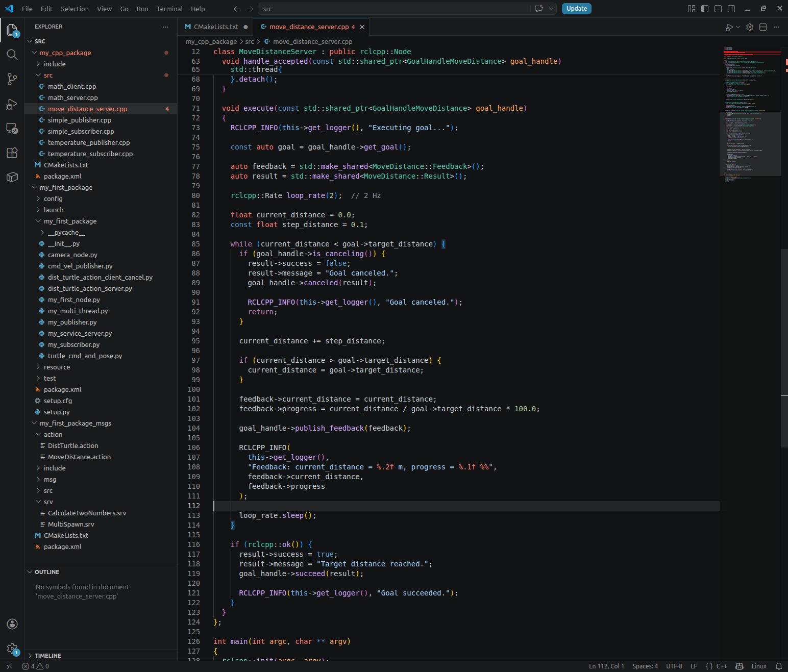
Task: Click the Update button
Action: pyautogui.click(x=577, y=9)
